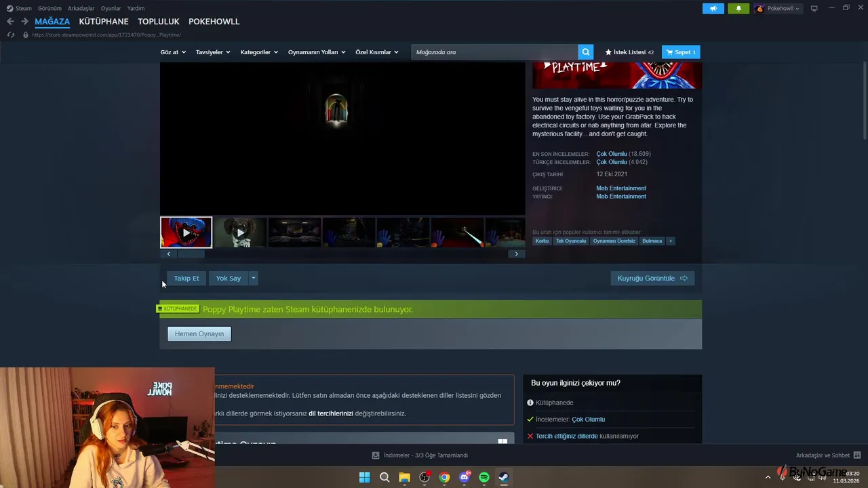Open OBS Studio from taskbar
The image size is (868, 488).
425,477
